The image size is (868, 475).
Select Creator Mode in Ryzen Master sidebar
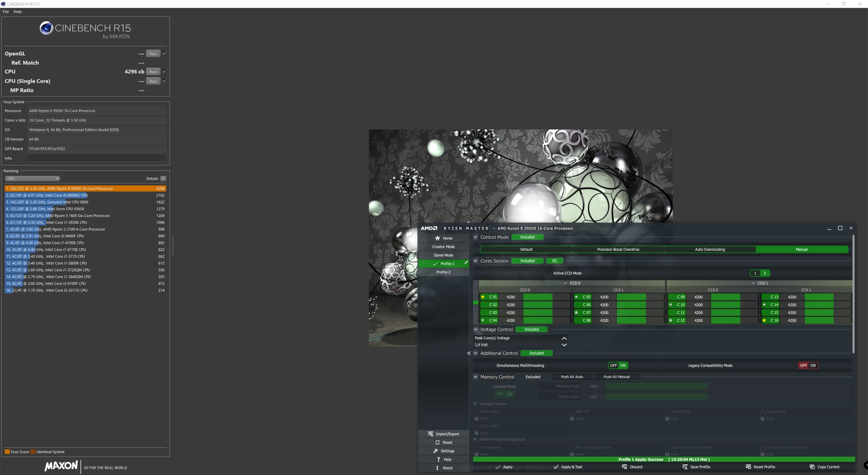pos(443,247)
